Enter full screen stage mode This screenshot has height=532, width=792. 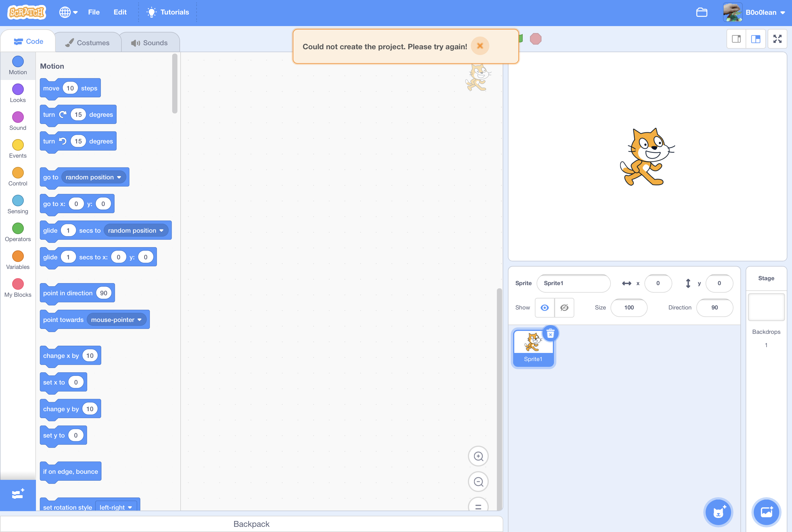777,39
